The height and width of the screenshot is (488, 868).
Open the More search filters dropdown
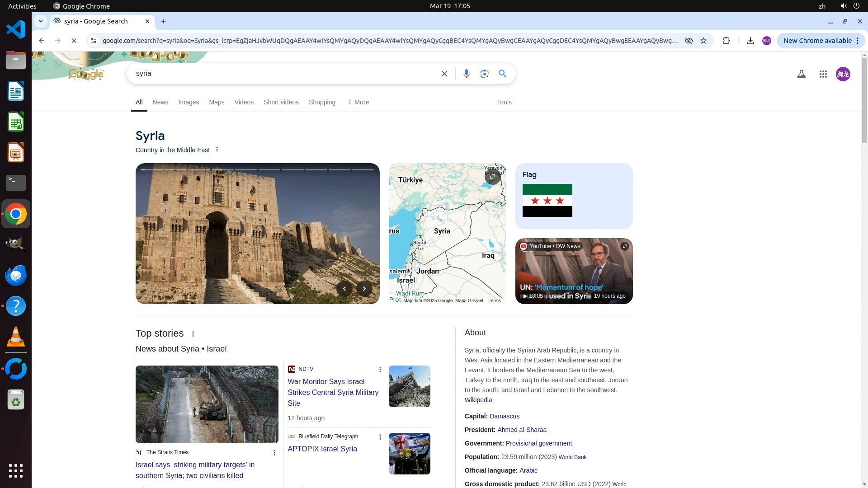coord(358,102)
